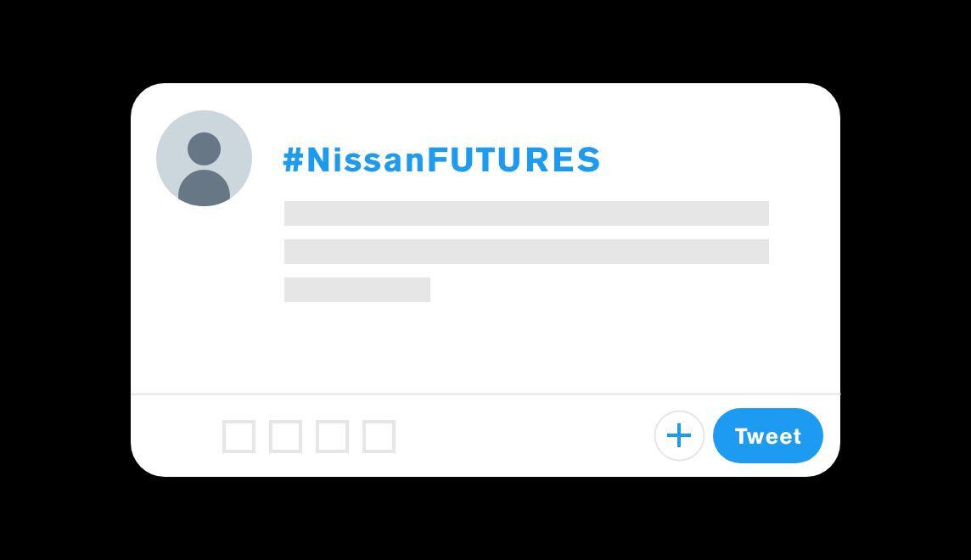
Task: Click the shoulders of the avatar silhouette
Action: pos(204,188)
